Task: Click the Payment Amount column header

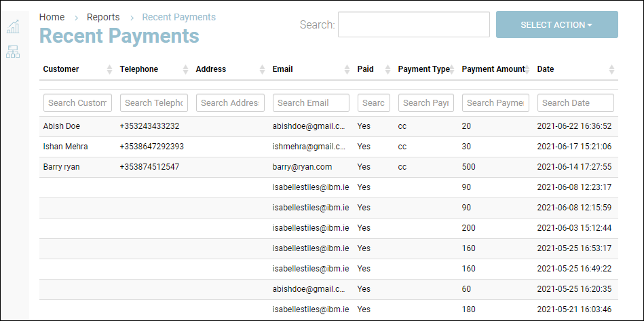Action: pyautogui.click(x=493, y=69)
